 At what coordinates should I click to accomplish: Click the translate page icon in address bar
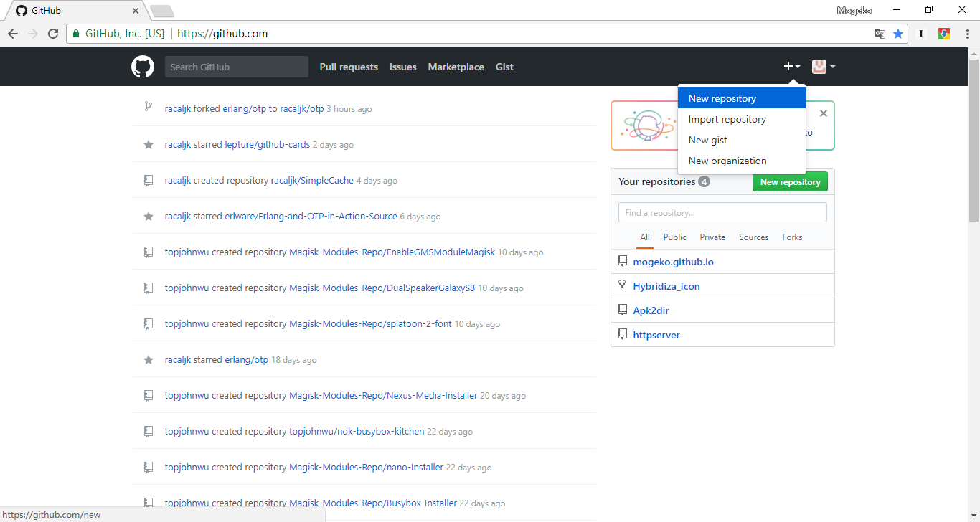880,34
